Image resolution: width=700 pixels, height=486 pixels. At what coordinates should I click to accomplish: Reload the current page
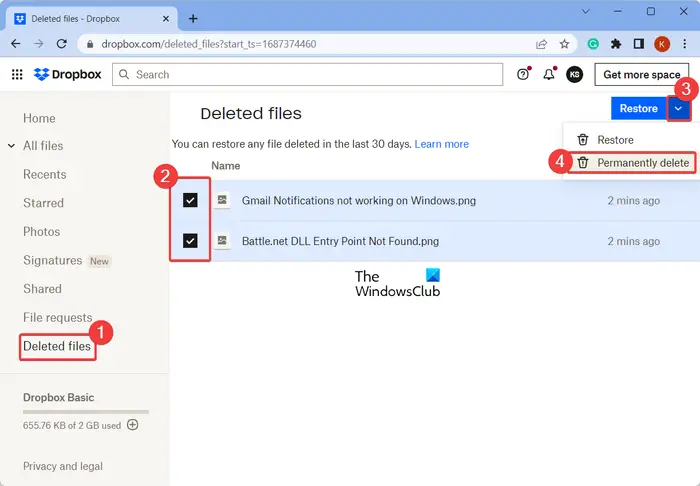point(62,44)
